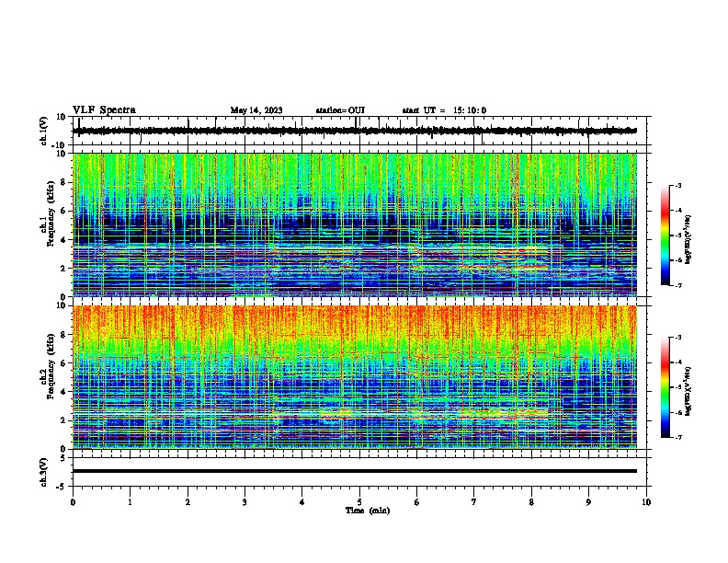Click time axis tick label "9"
Image resolution: width=728 pixels, height=563 pixels.
588,502
